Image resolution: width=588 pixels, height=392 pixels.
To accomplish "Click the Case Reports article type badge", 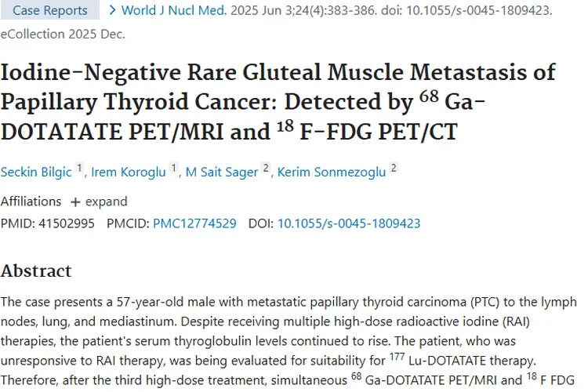I will pyautogui.click(x=50, y=11).
